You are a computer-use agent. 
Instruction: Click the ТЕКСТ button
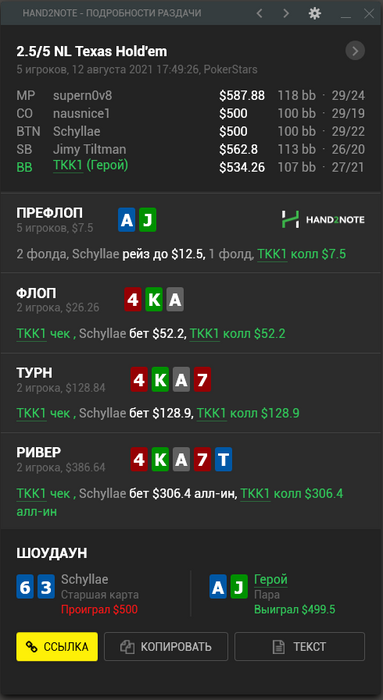tap(300, 646)
